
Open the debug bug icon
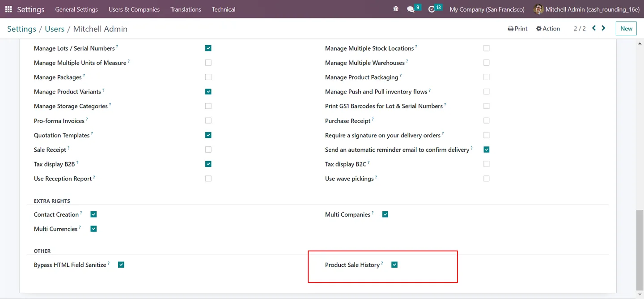(x=395, y=9)
